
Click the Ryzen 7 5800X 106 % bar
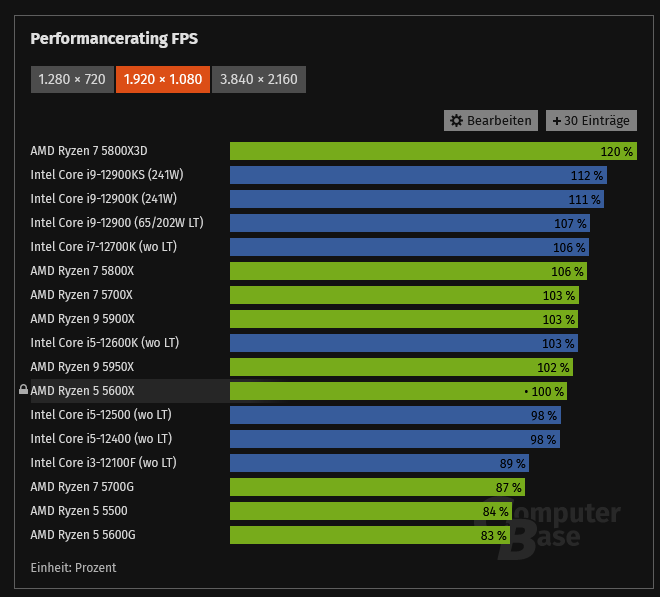click(x=408, y=271)
